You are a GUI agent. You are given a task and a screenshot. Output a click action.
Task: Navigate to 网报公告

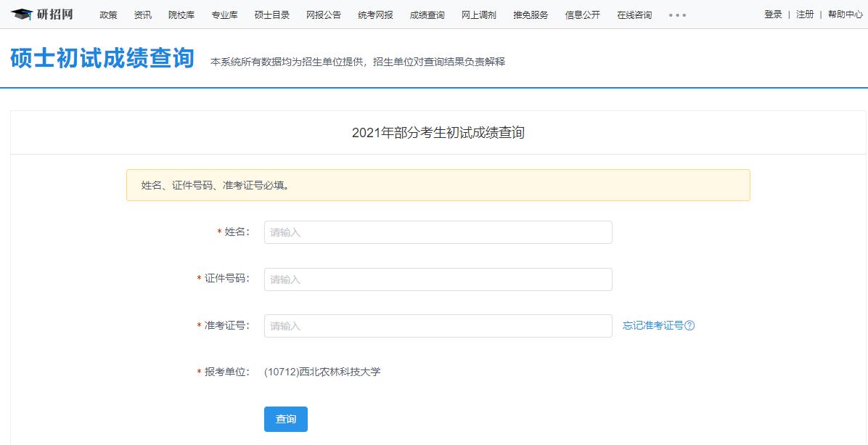[x=324, y=15]
